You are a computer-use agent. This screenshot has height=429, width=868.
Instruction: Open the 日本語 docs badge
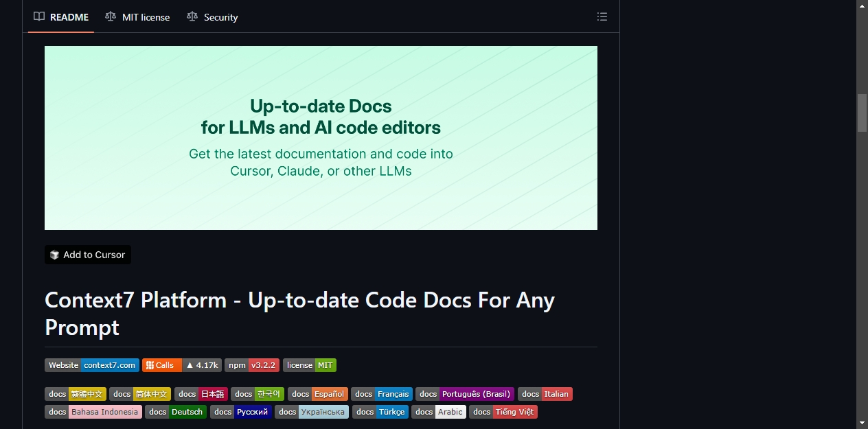pyautogui.click(x=201, y=394)
